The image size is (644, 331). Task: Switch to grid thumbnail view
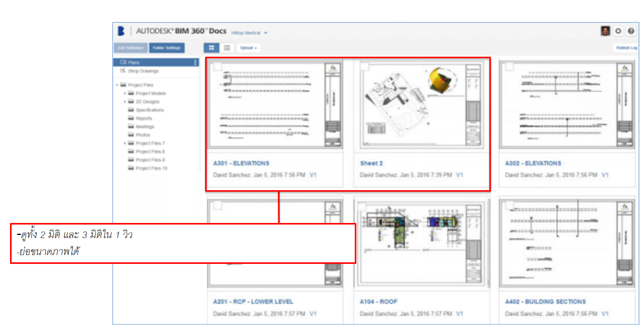[x=211, y=48]
